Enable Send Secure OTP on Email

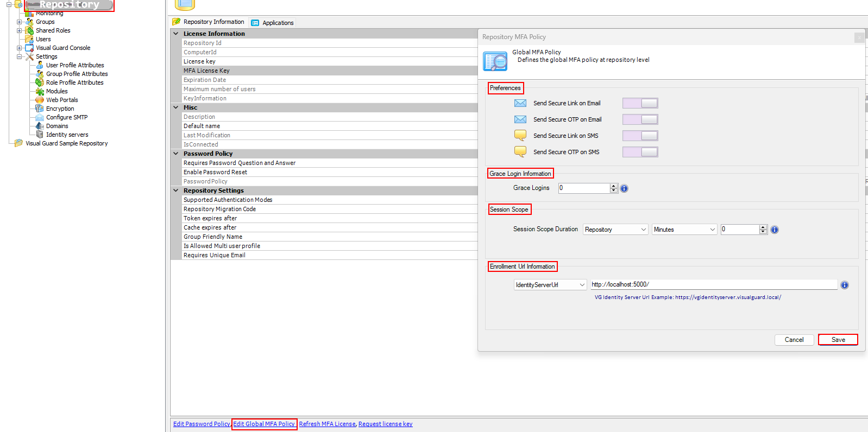coord(640,119)
